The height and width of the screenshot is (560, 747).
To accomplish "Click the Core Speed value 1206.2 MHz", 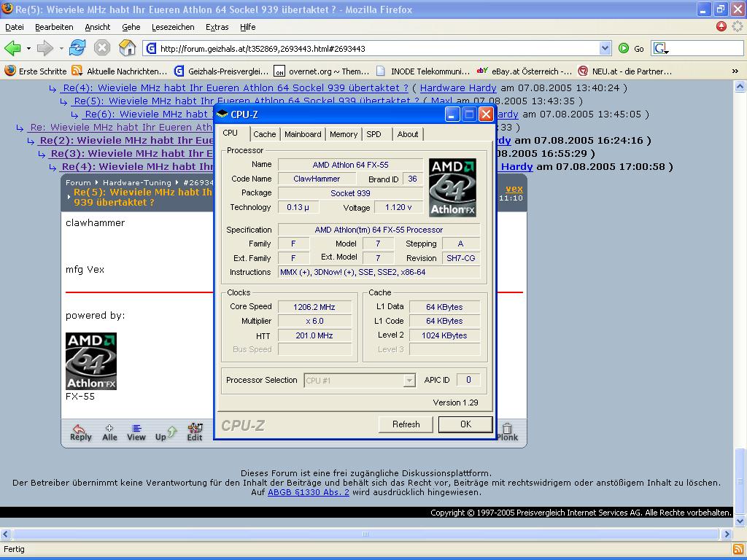I will pyautogui.click(x=314, y=307).
